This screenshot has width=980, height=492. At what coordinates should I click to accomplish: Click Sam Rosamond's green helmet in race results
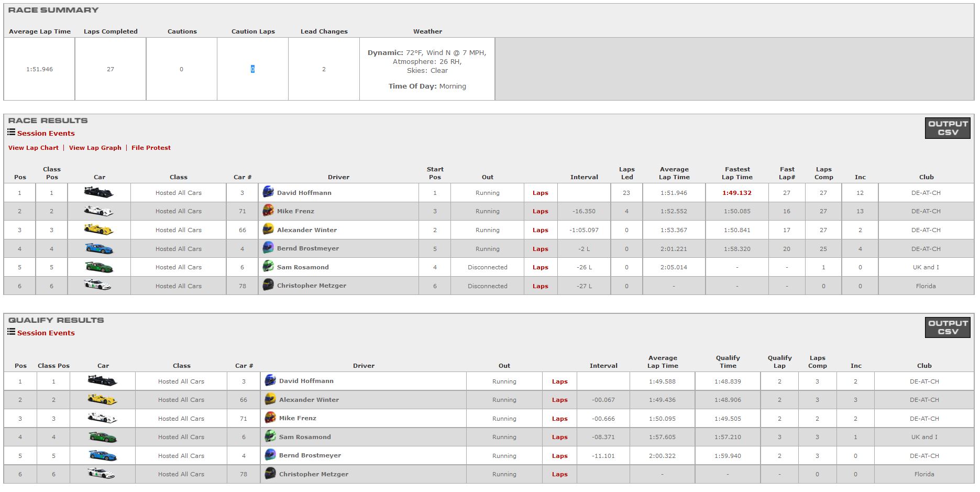[268, 267]
